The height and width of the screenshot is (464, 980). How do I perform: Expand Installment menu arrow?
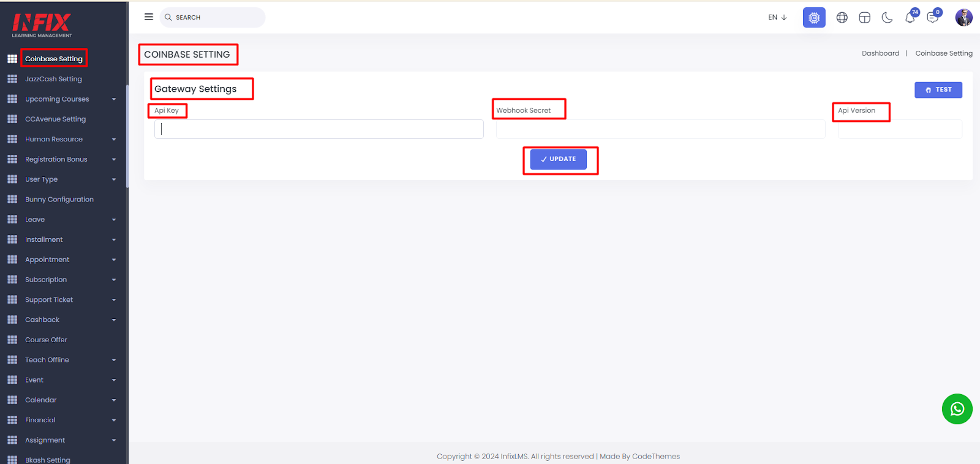pos(114,240)
